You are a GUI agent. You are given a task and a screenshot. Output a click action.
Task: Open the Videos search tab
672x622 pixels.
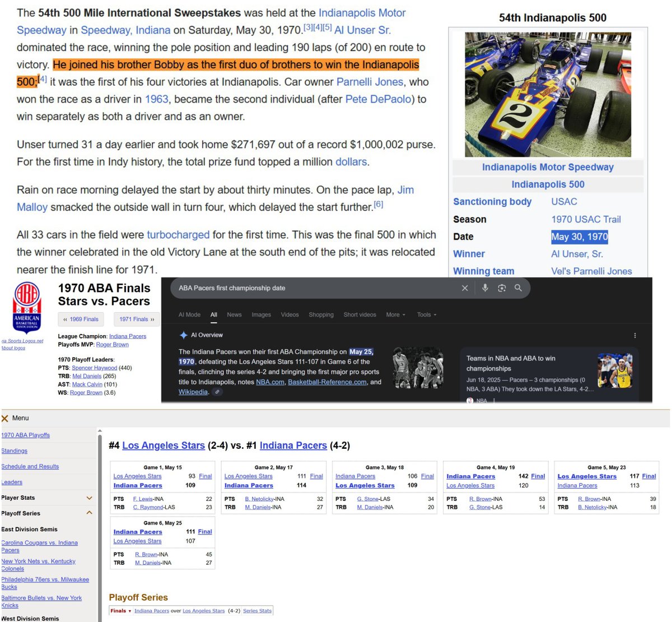pos(290,315)
